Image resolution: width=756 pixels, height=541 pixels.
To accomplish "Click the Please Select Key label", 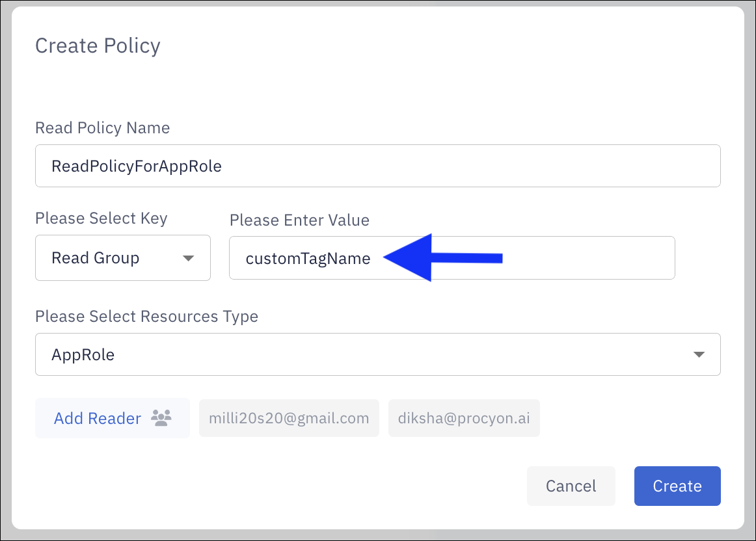I will [x=101, y=218].
